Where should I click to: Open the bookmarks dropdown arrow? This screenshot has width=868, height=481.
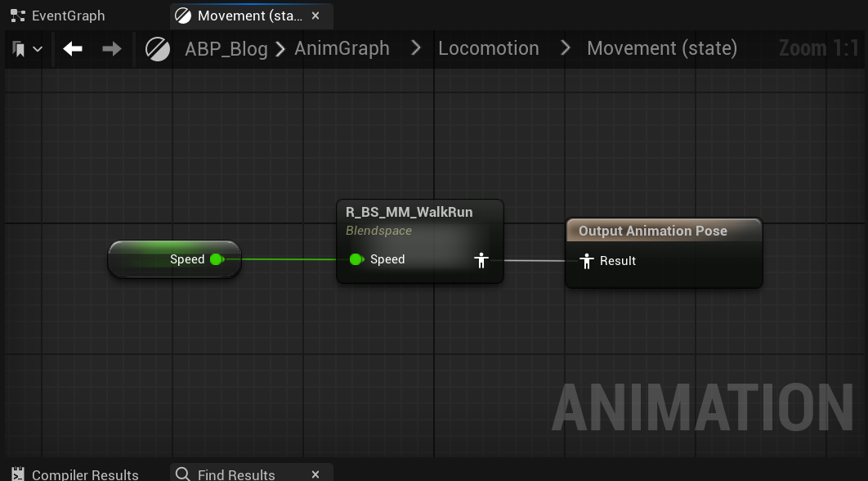[x=38, y=49]
